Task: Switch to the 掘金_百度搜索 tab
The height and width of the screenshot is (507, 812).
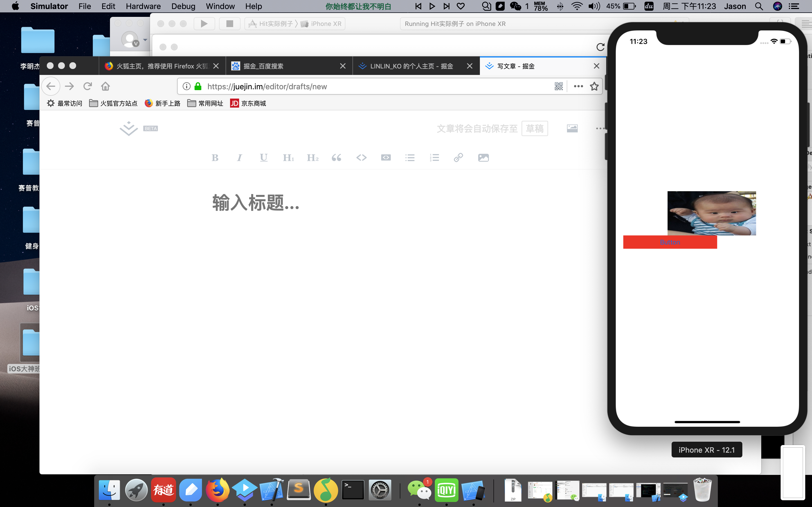Action: click(x=263, y=66)
